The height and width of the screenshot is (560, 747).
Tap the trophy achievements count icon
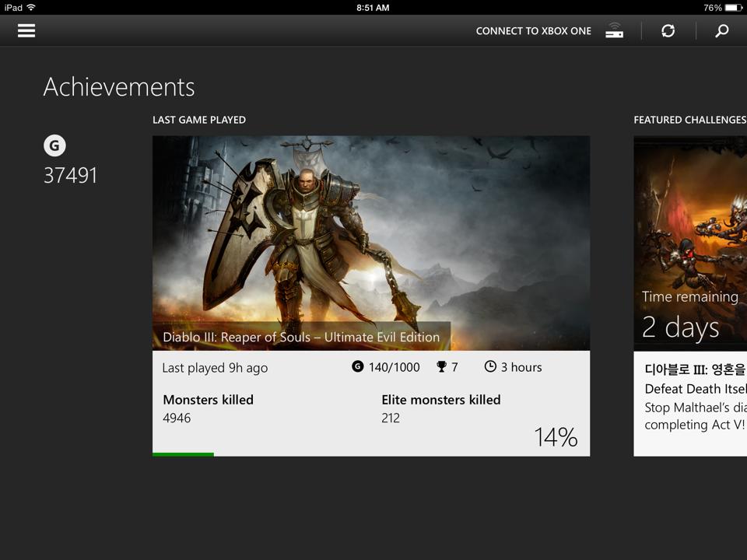click(441, 367)
